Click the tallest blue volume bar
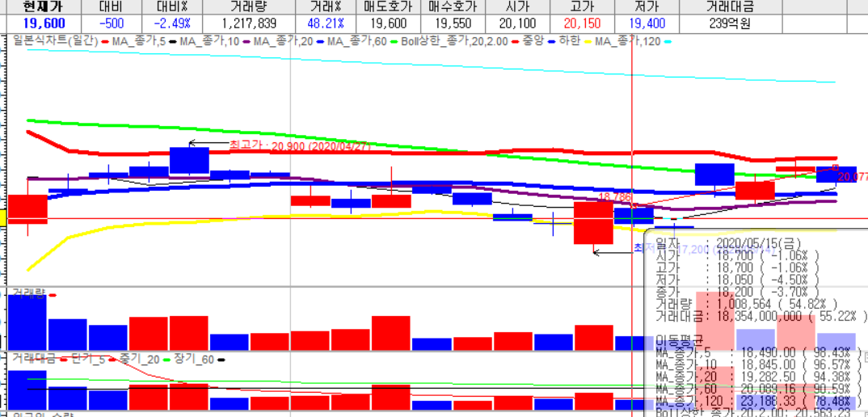 click(x=27, y=321)
